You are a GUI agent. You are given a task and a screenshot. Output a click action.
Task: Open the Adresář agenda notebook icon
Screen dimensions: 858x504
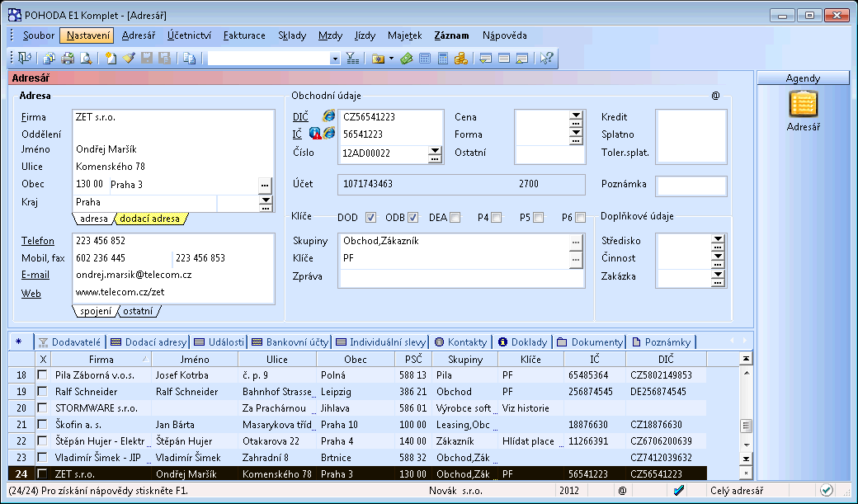804,105
